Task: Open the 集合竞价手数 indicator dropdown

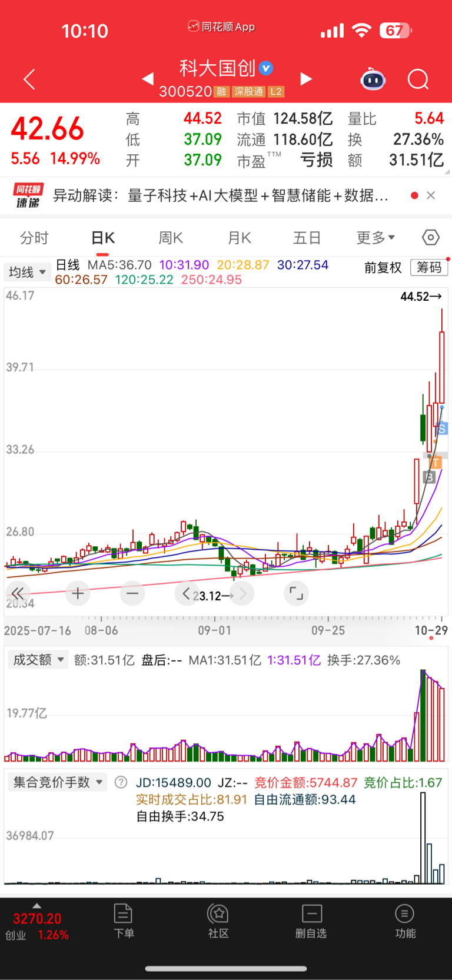Action: click(57, 782)
